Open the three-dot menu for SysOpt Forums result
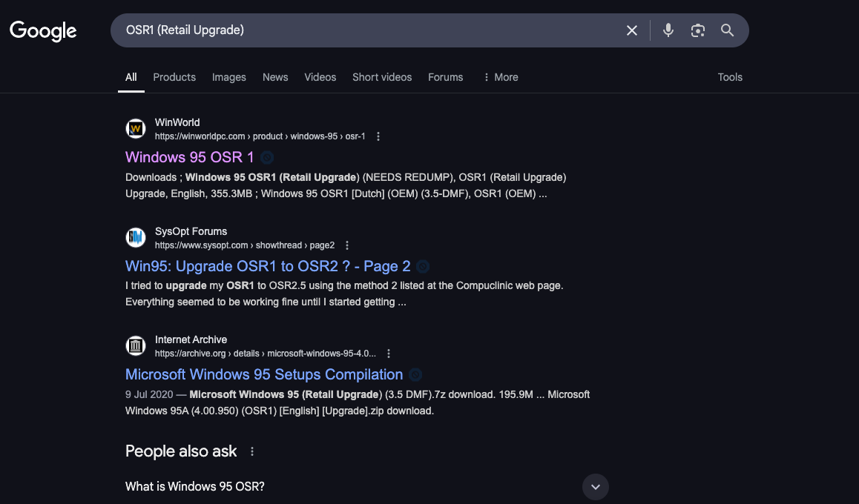Viewport: 859px width, 504px height. tap(346, 245)
